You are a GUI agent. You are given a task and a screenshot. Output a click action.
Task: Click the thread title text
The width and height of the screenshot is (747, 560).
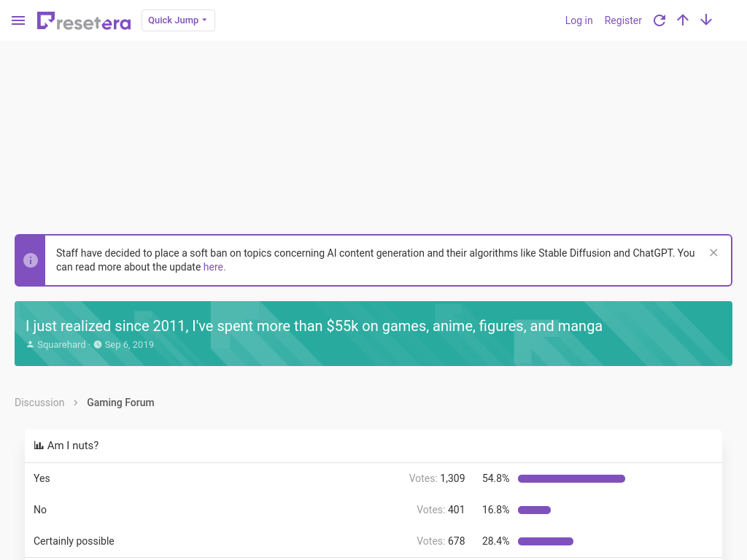(x=314, y=326)
